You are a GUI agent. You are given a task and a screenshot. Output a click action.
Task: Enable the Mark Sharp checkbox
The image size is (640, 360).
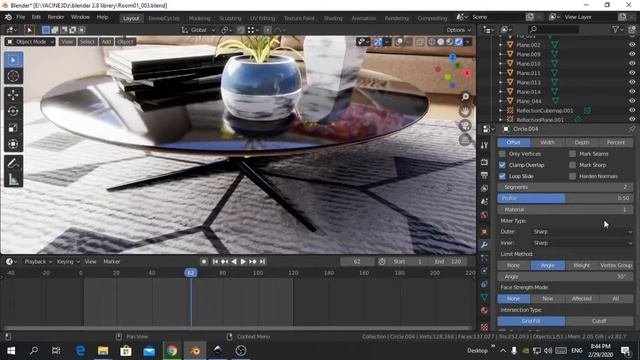(x=573, y=165)
